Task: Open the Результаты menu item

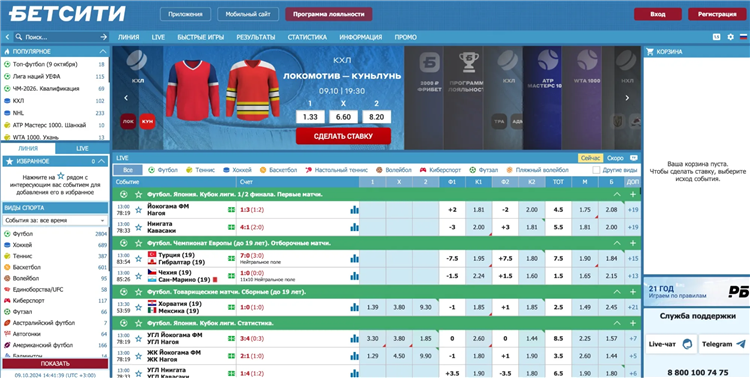Action: (255, 37)
